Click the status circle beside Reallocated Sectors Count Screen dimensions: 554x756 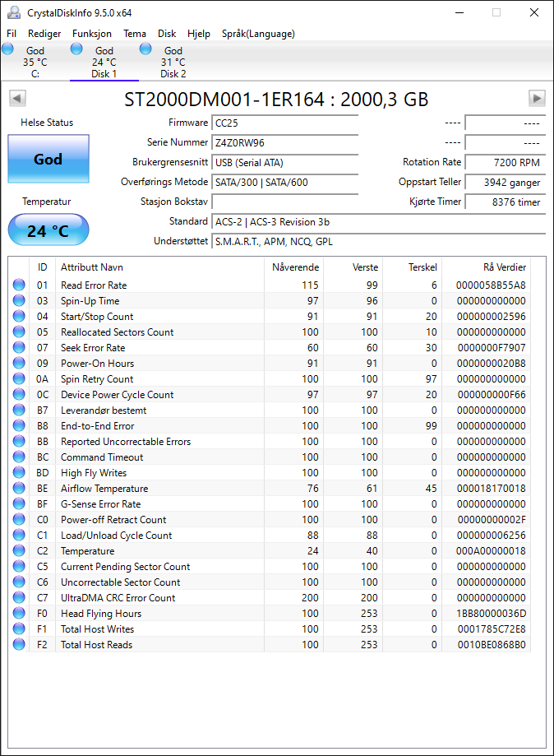tap(19, 332)
